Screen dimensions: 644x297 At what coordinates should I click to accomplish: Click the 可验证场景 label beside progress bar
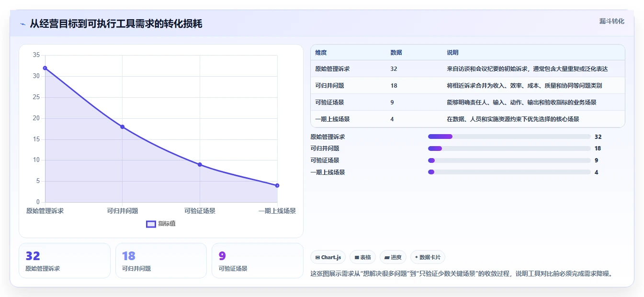(x=325, y=160)
